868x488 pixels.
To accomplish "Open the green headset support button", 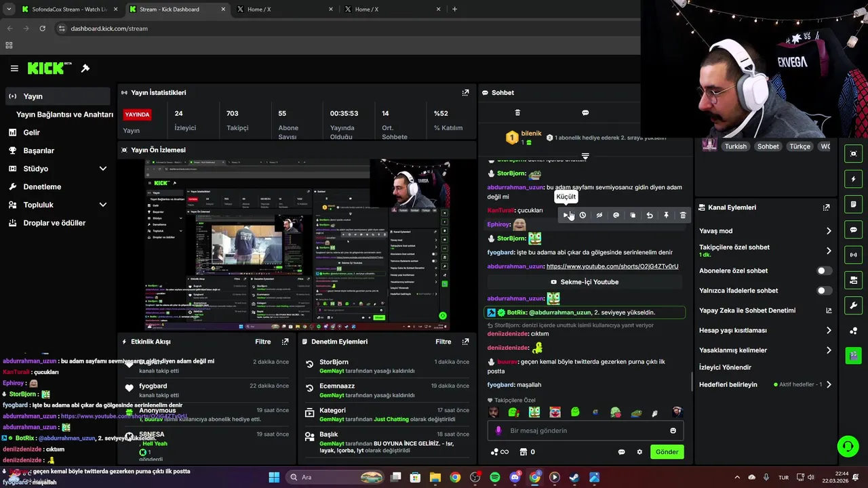I will coord(848,447).
